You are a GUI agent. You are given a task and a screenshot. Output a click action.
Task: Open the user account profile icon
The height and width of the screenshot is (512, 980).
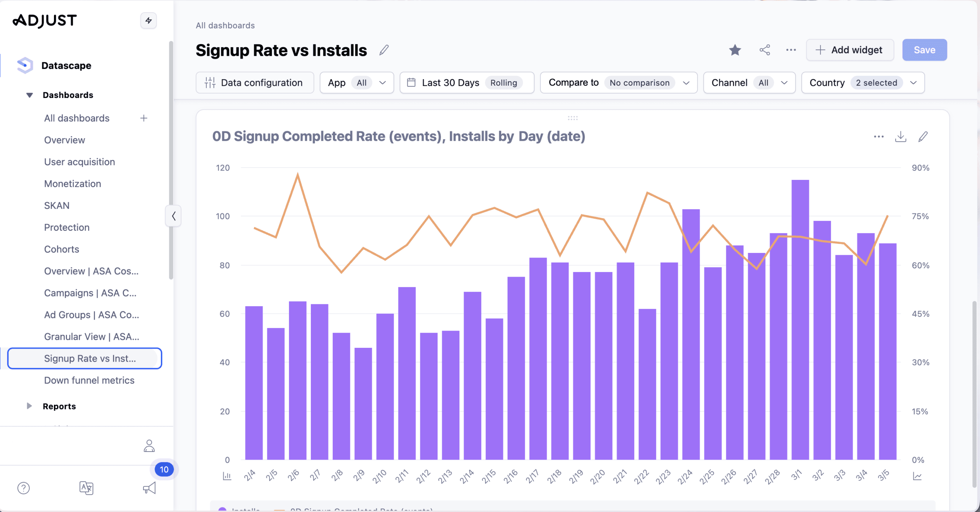pyautogui.click(x=149, y=446)
